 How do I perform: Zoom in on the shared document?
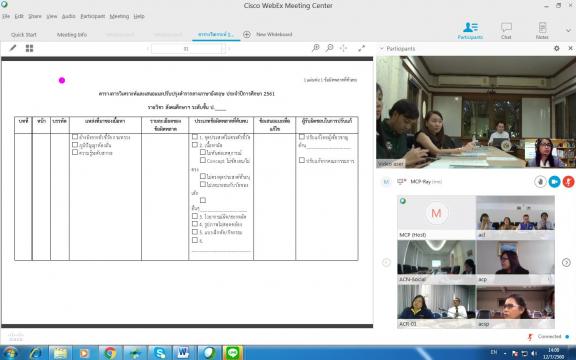point(316,48)
